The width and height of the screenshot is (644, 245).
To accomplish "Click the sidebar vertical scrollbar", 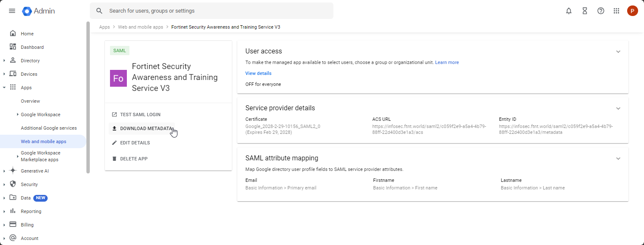I will coord(88,97).
